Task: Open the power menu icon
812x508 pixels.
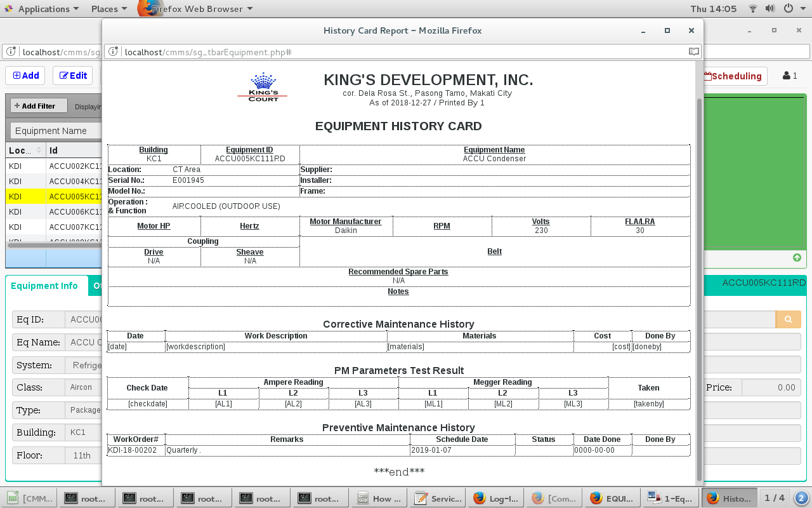Action: click(x=789, y=9)
